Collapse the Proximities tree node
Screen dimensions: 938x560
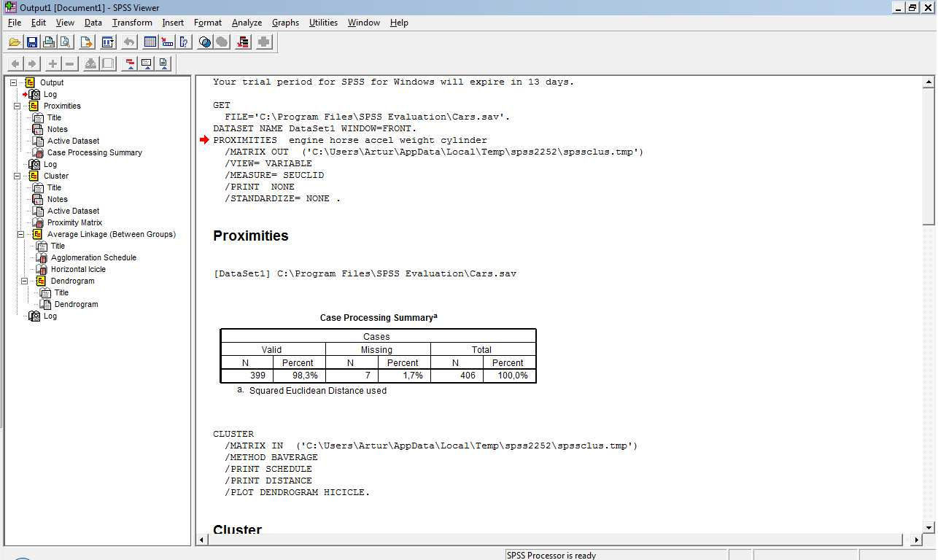[17, 106]
